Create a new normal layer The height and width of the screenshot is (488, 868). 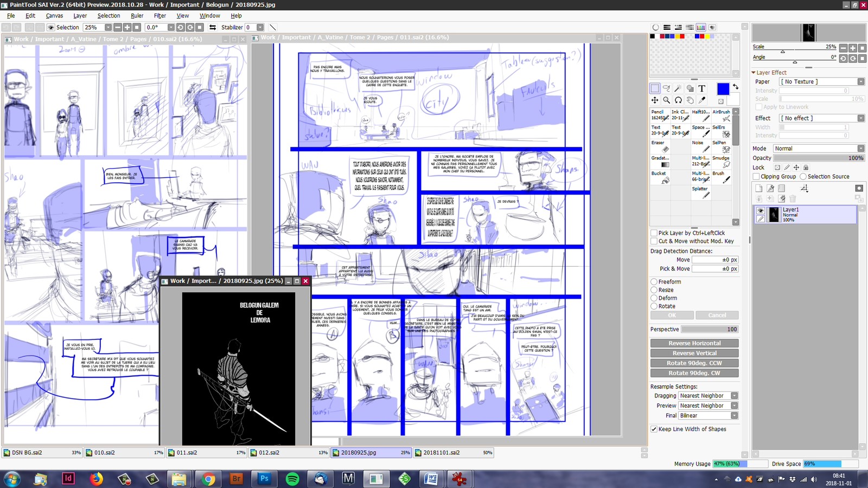(759, 188)
